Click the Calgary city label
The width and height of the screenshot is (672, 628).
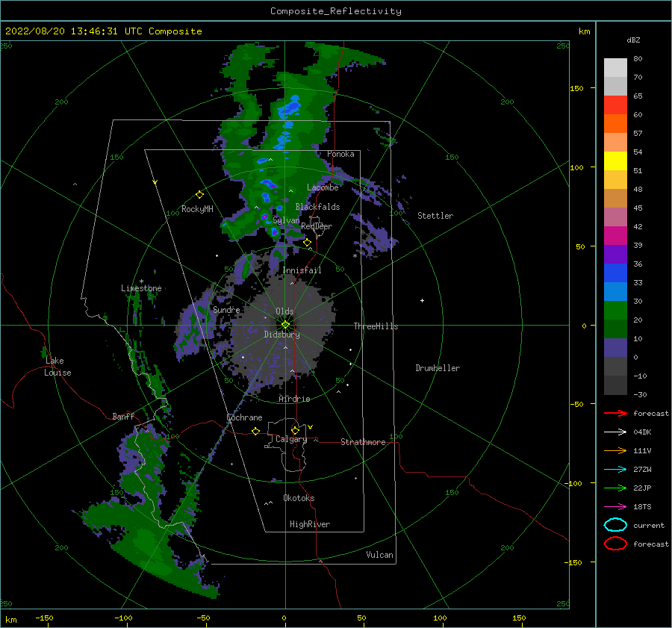click(291, 439)
